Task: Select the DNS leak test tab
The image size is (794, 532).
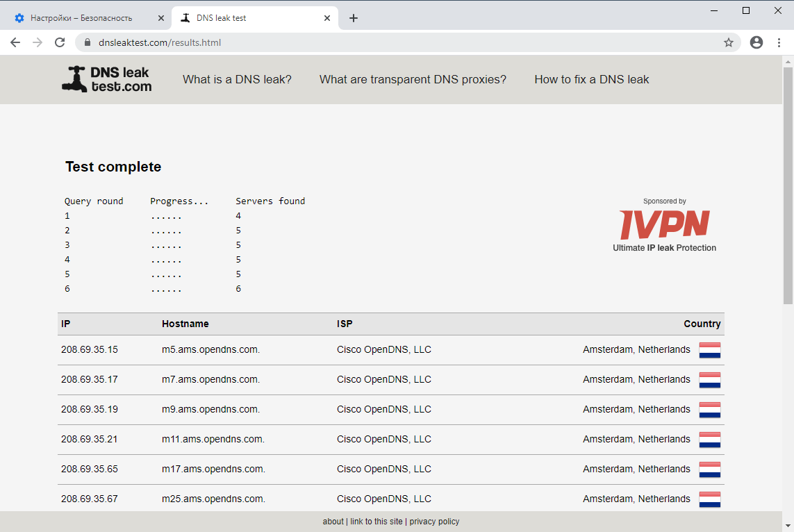Action: click(255, 18)
